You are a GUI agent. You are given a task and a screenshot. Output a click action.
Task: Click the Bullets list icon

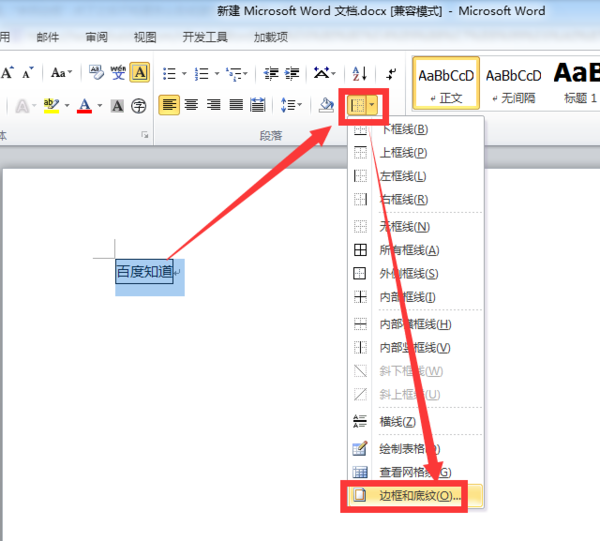(169, 73)
